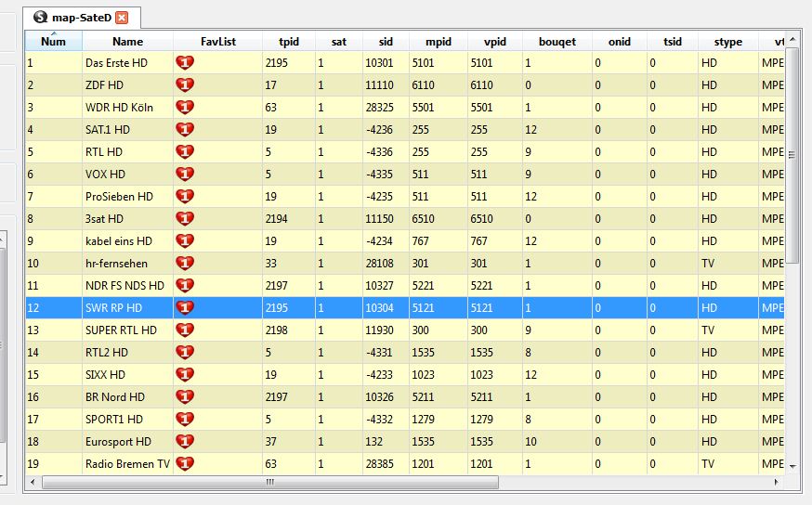The width and height of the screenshot is (812, 505).
Task: Select the hr-fernsehen name cell
Action: (127, 263)
